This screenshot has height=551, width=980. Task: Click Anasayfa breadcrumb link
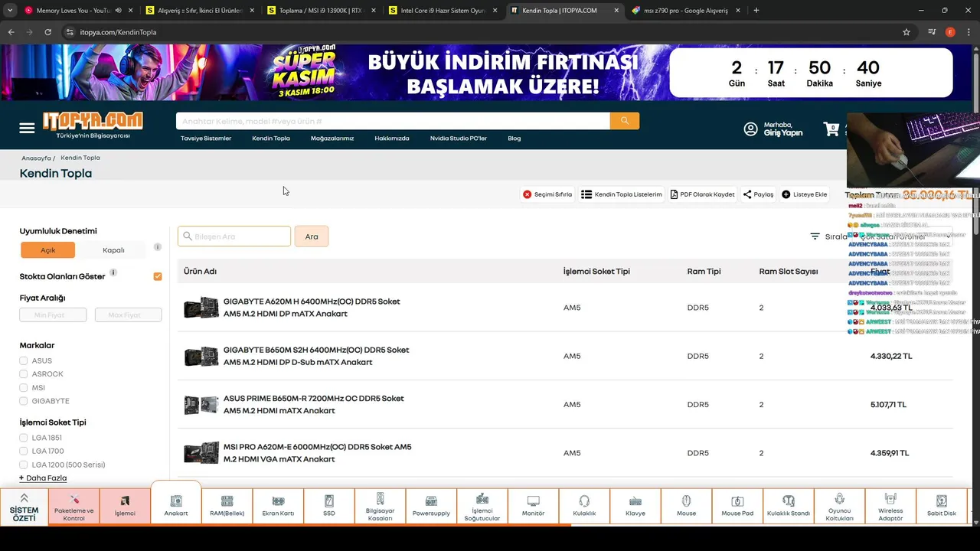(x=36, y=158)
